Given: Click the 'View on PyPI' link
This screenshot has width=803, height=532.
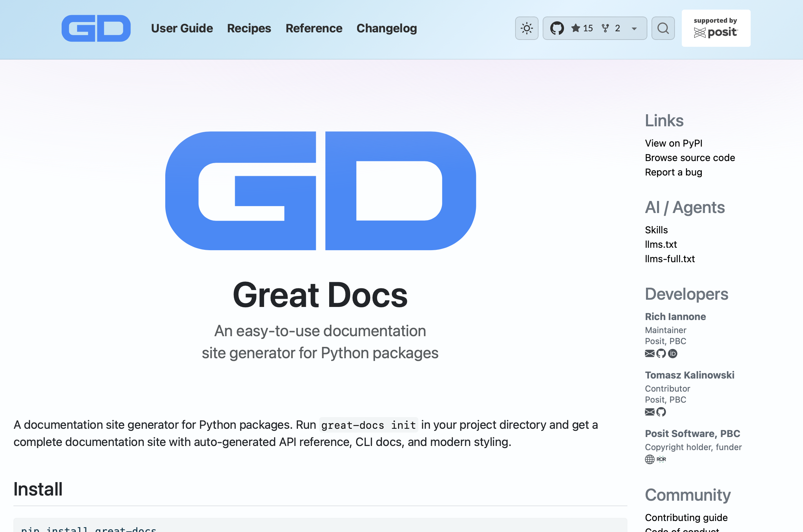Looking at the screenshot, I should (x=674, y=143).
